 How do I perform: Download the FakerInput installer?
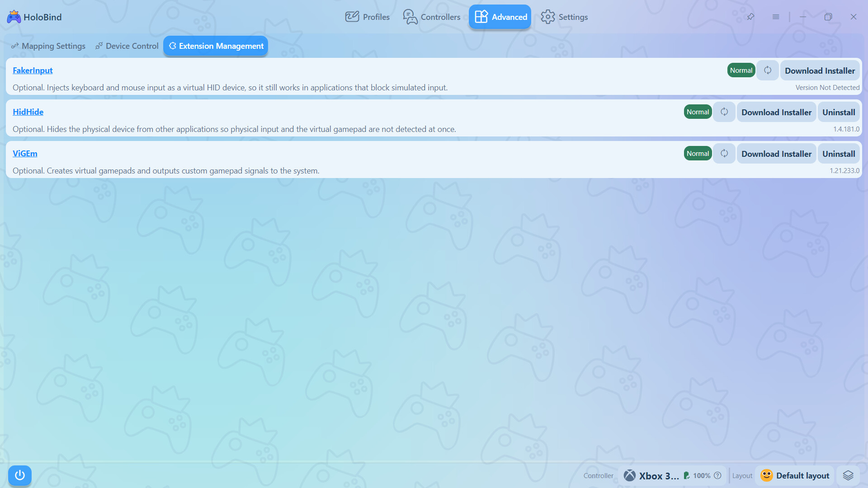pos(820,70)
